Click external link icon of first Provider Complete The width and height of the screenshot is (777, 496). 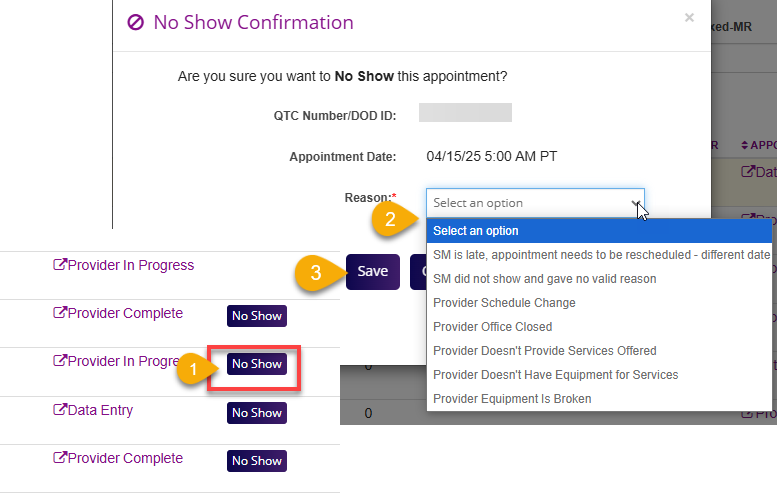[59, 313]
